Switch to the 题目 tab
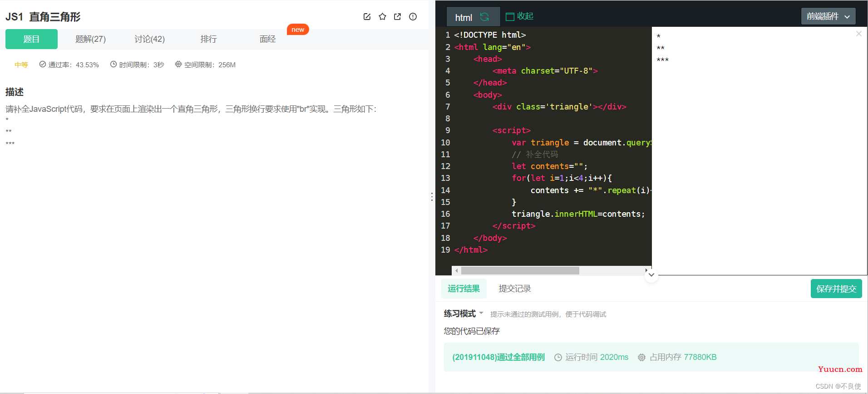Screen dimensions: 868x394 pyautogui.click(x=31, y=39)
